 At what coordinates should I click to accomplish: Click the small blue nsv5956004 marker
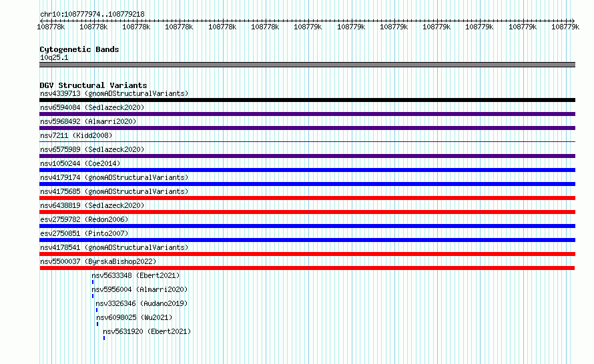[x=93, y=296]
